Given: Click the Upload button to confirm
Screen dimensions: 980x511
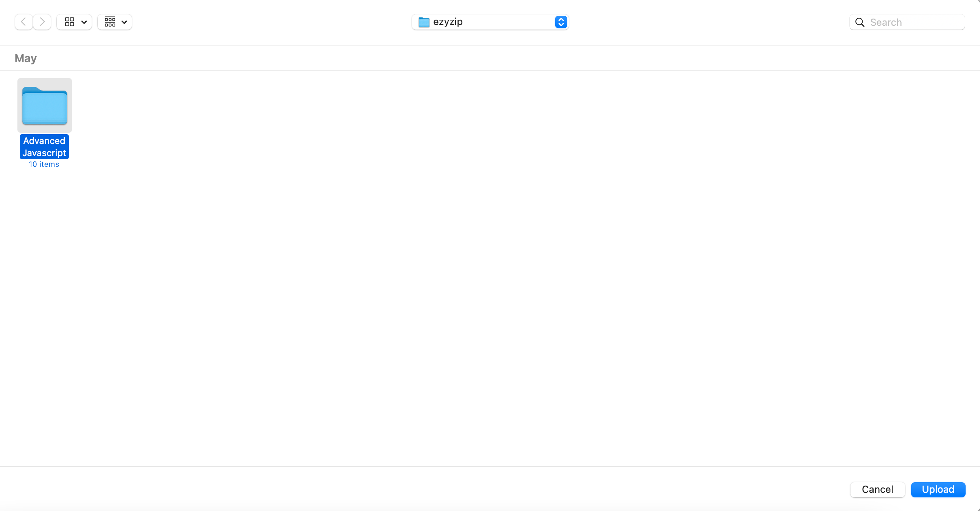Looking at the screenshot, I should pyautogui.click(x=938, y=490).
